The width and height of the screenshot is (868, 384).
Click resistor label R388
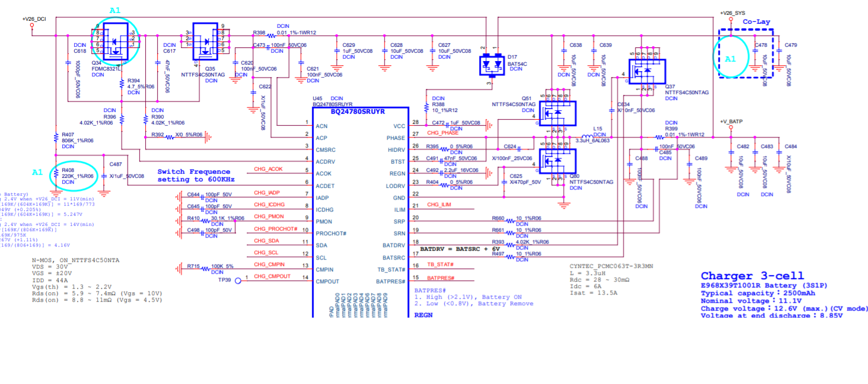(x=438, y=104)
